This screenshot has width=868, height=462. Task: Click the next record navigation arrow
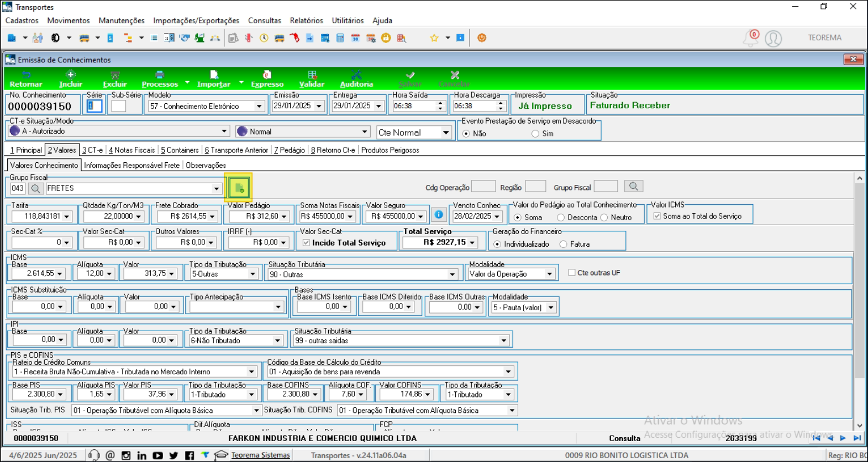(843, 438)
